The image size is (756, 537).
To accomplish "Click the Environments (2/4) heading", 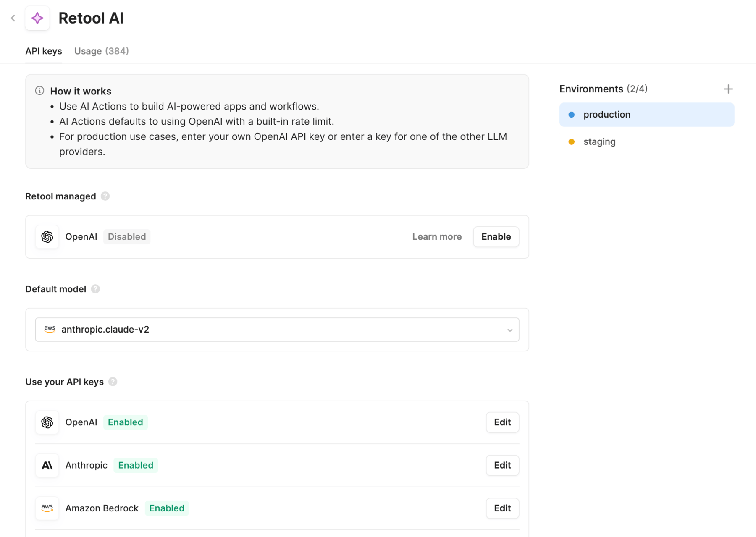I will coord(603,89).
